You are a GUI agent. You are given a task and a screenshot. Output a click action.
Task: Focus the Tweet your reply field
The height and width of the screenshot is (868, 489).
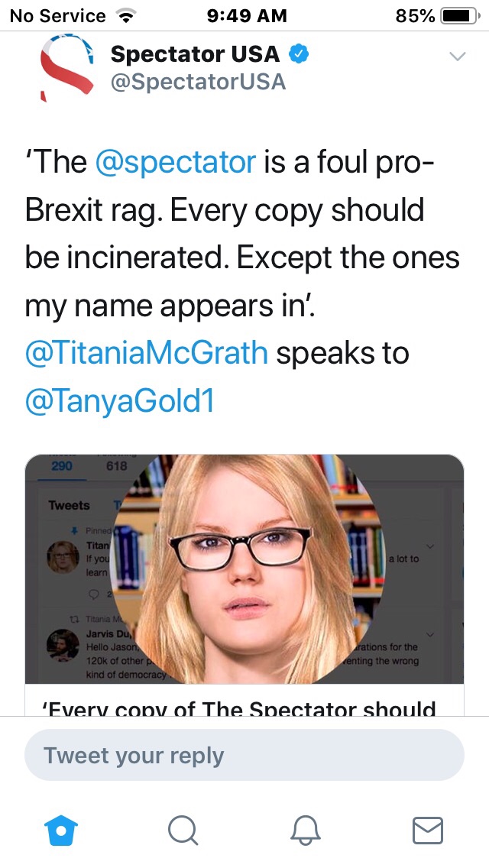point(244,756)
